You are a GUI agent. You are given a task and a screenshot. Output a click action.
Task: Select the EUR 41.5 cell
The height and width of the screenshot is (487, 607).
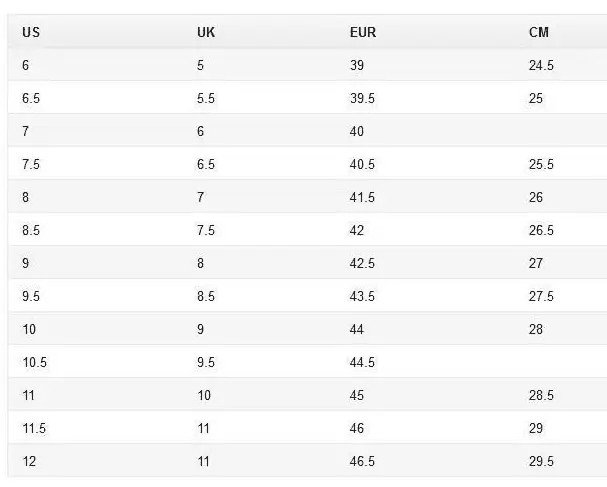coord(362,197)
